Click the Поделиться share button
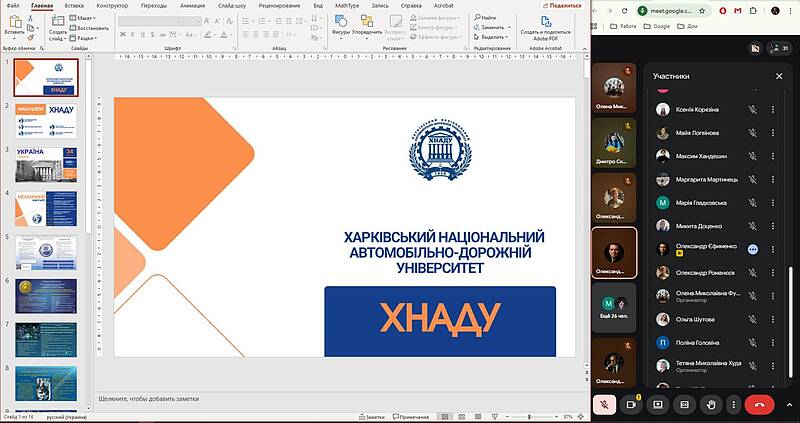800x423 pixels. (x=565, y=5)
